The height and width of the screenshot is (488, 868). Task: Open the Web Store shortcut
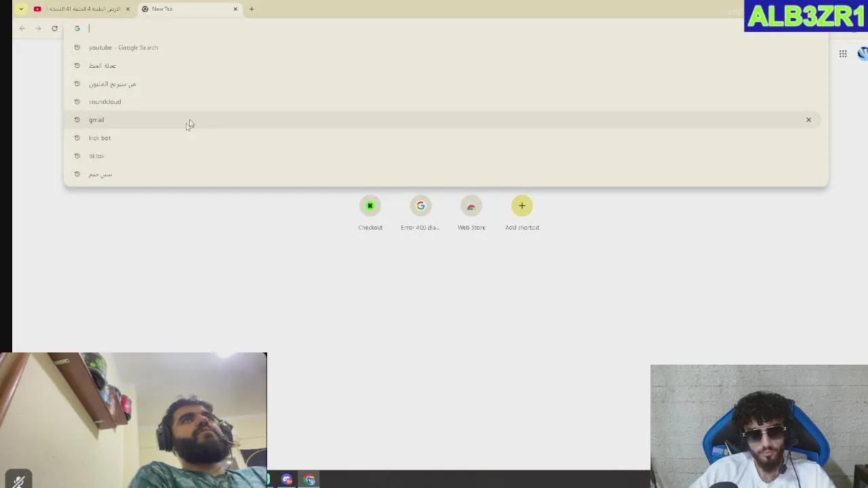471,213
